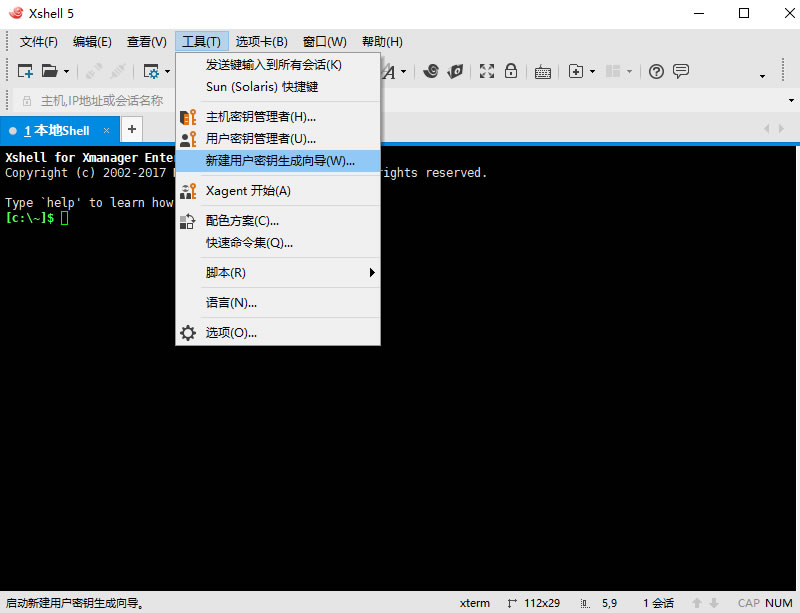Select 发送键输入到所有会话(K) menu entry

[278, 65]
